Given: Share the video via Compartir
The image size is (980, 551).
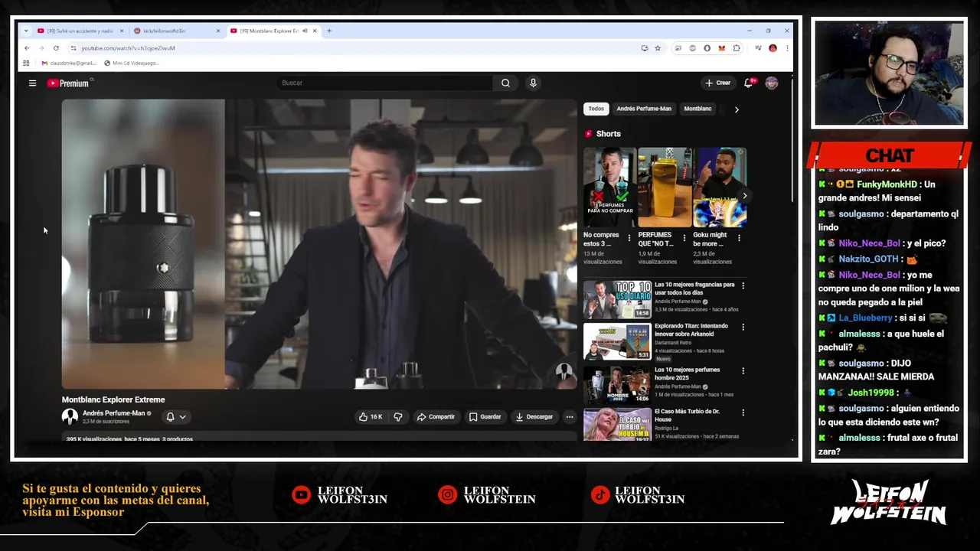Looking at the screenshot, I should click(436, 417).
